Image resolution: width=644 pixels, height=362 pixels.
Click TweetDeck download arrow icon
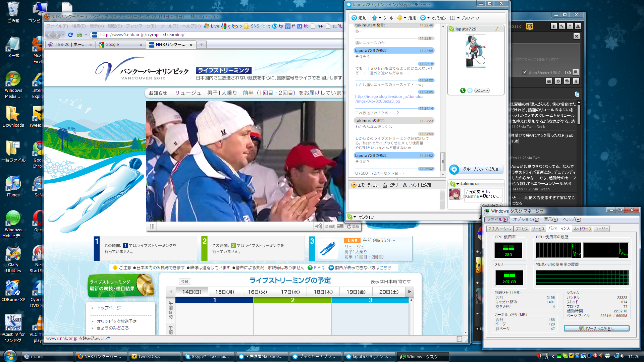(x=558, y=81)
